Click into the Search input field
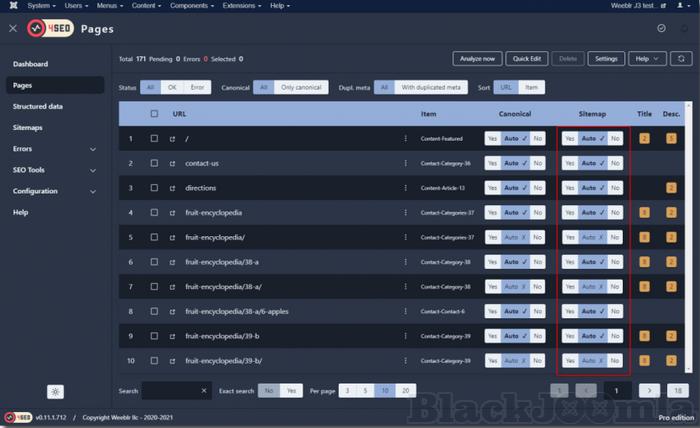The width and height of the screenshot is (700, 428). [x=170, y=390]
